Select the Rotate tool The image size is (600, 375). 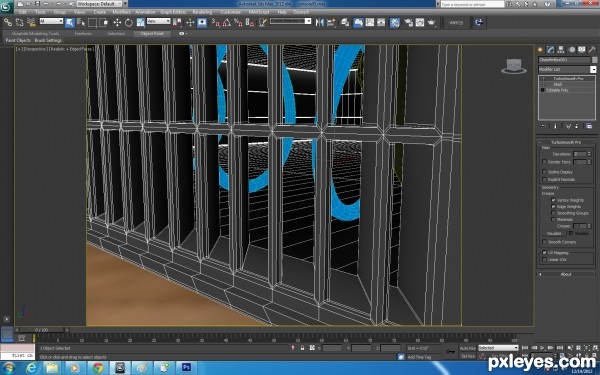coord(129,23)
